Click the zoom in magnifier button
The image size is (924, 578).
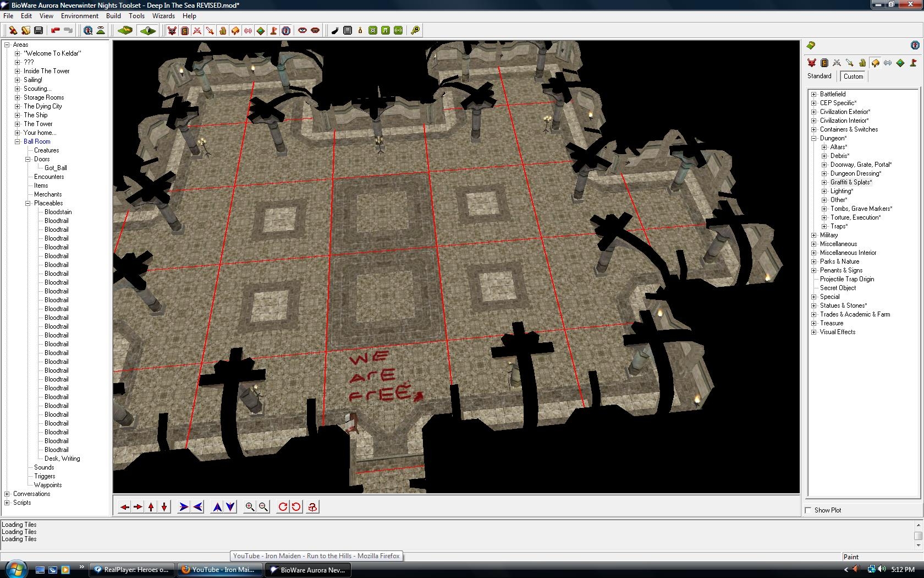pos(250,507)
